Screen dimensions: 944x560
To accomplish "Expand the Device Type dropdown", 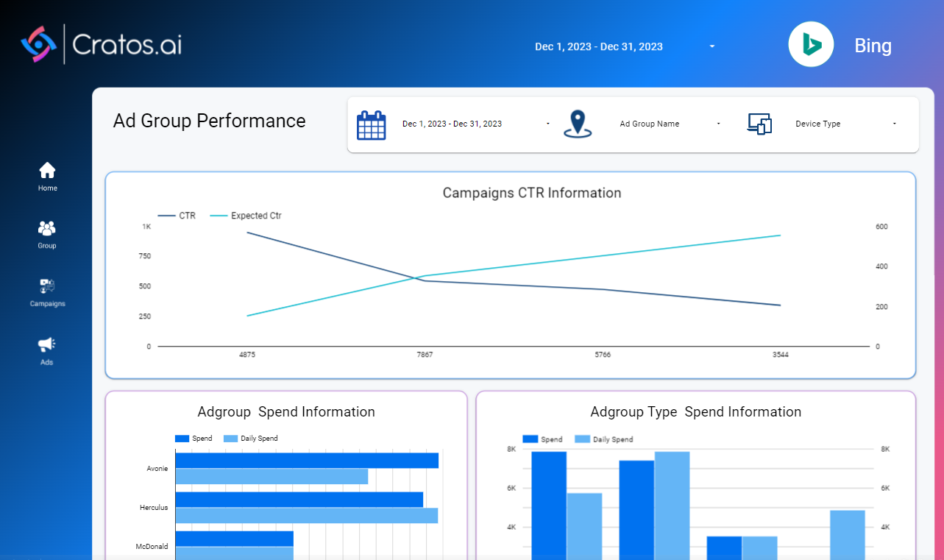I will click(x=845, y=124).
